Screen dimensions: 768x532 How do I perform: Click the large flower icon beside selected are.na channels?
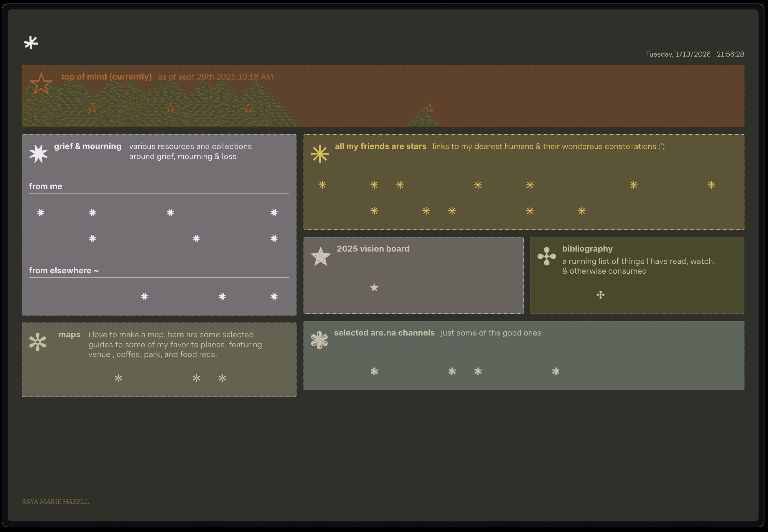(x=319, y=340)
